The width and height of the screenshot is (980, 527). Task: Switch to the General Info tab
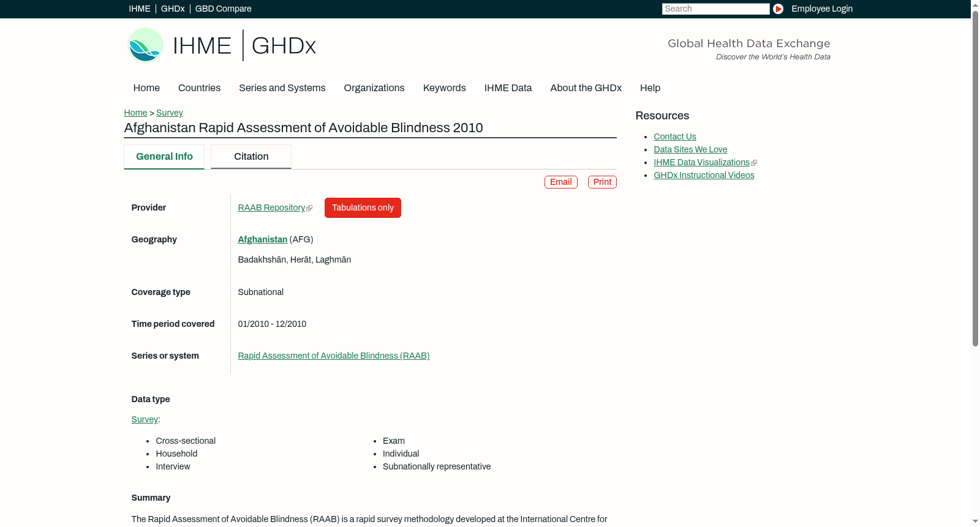pos(164,157)
